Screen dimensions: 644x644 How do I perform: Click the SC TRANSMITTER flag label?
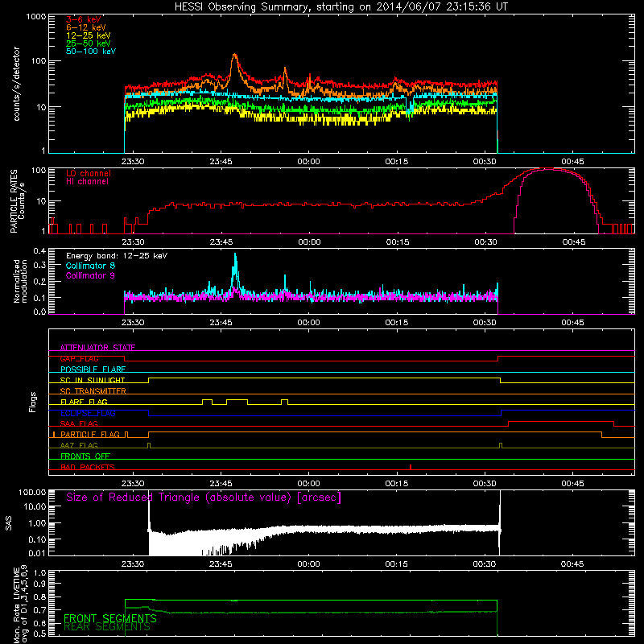tap(93, 391)
